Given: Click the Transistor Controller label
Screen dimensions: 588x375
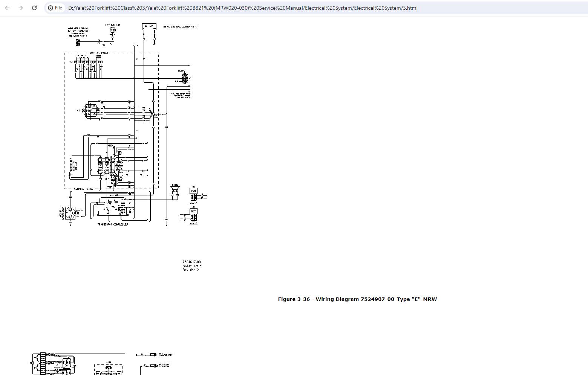Looking at the screenshot, I should 113,224.
